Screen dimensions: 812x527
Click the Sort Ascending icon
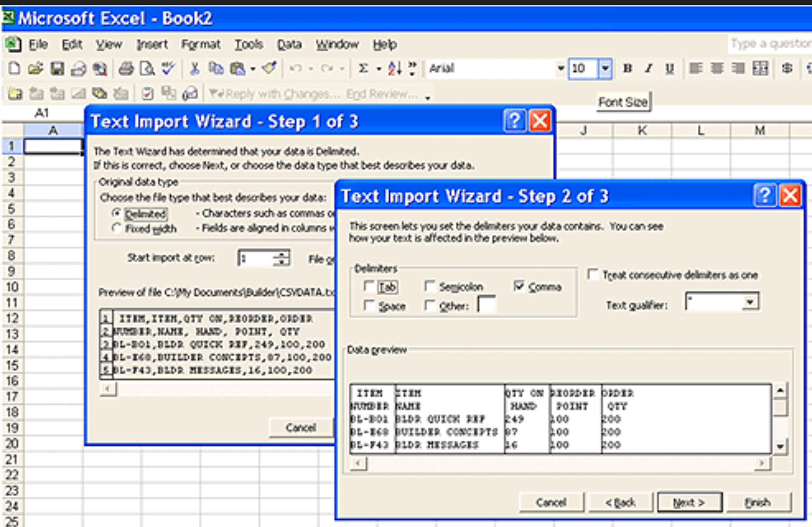point(394,69)
